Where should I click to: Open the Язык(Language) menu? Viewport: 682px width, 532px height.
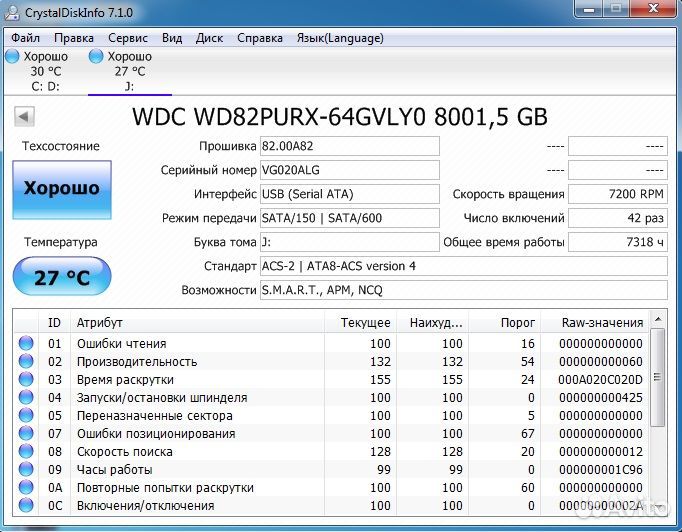tap(340, 38)
